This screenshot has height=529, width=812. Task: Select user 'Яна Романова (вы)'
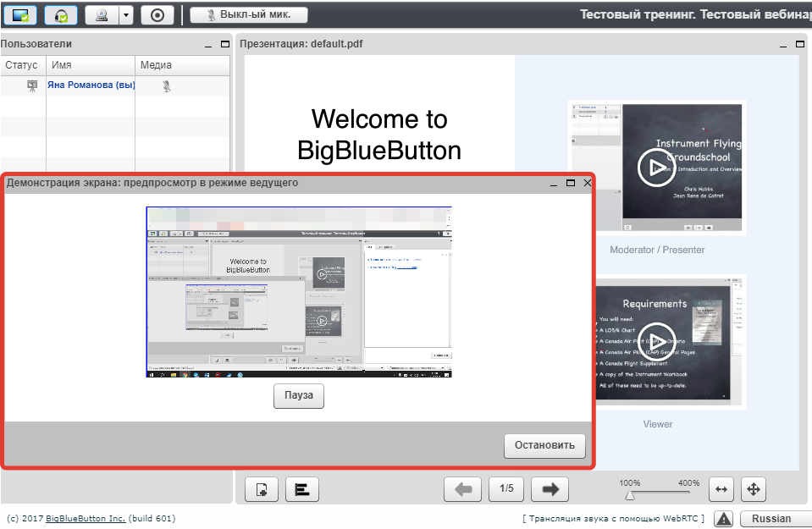91,85
